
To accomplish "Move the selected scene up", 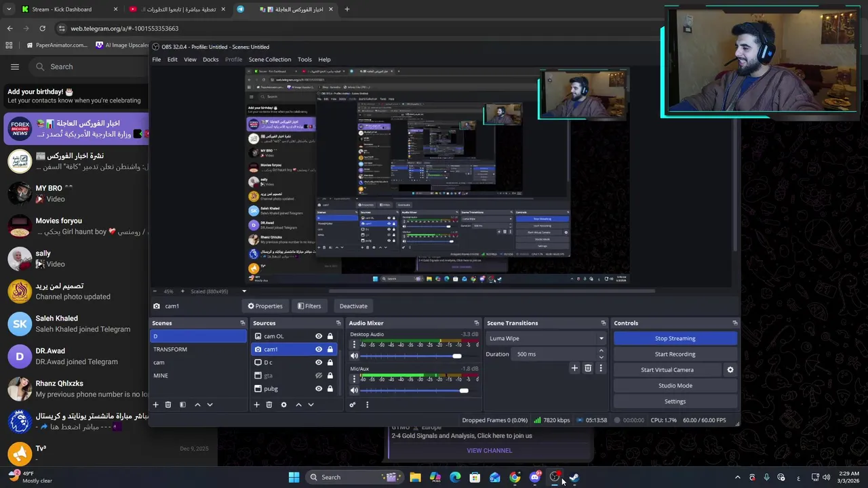I will pos(197,405).
